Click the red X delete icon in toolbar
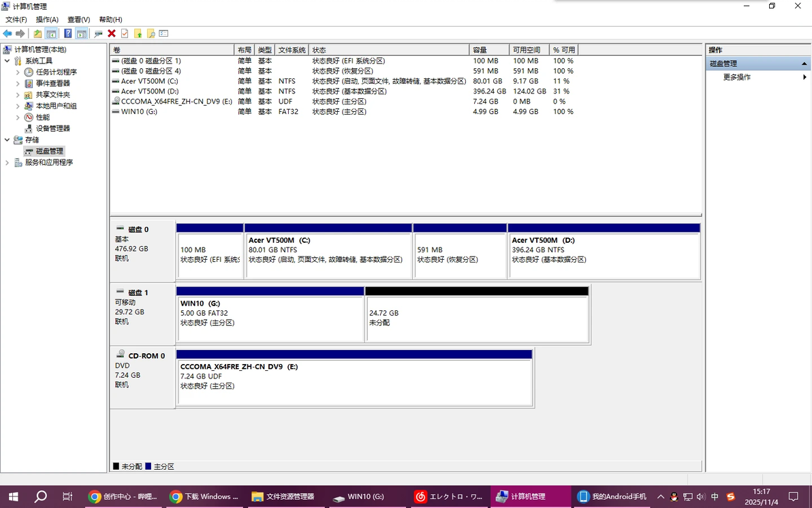 tap(111, 33)
